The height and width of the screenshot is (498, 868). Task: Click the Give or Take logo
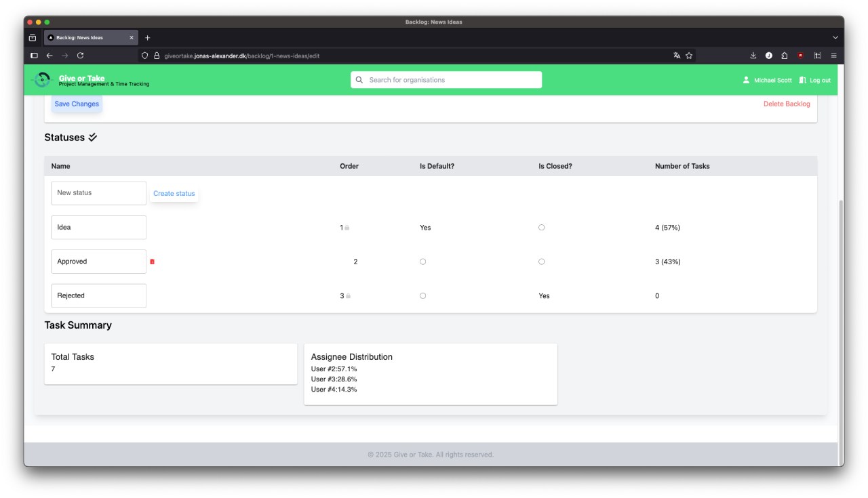click(42, 80)
